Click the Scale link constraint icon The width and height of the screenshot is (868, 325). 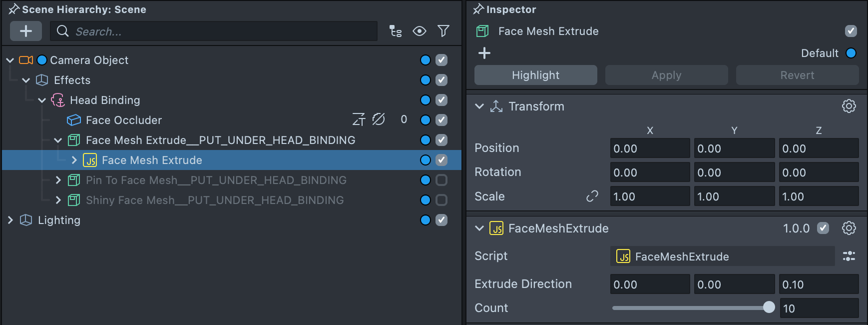[592, 196]
